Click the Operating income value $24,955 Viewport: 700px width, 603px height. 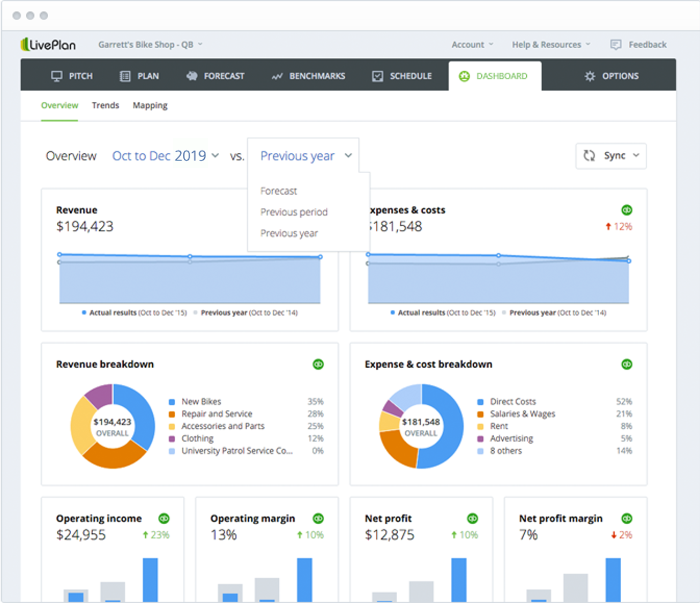(81, 535)
